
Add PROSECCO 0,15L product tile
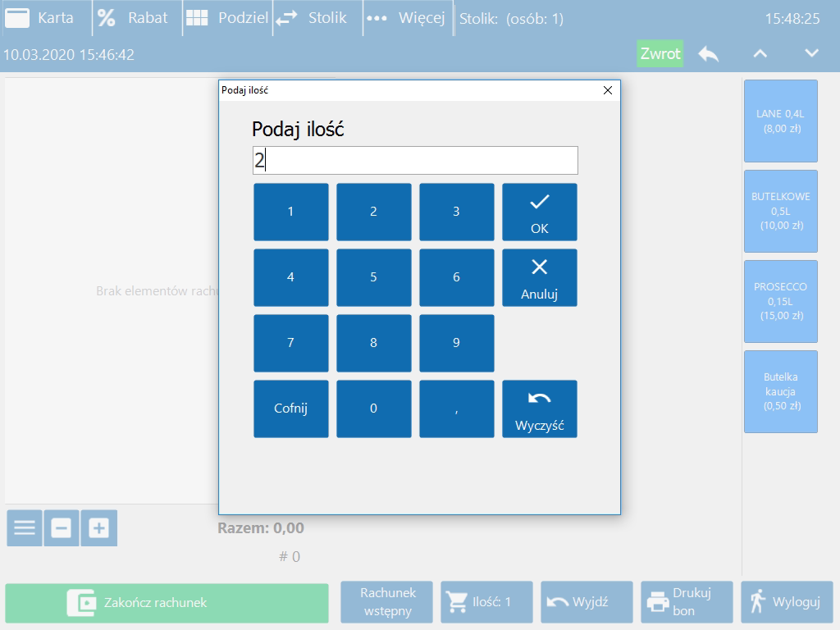tap(780, 301)
